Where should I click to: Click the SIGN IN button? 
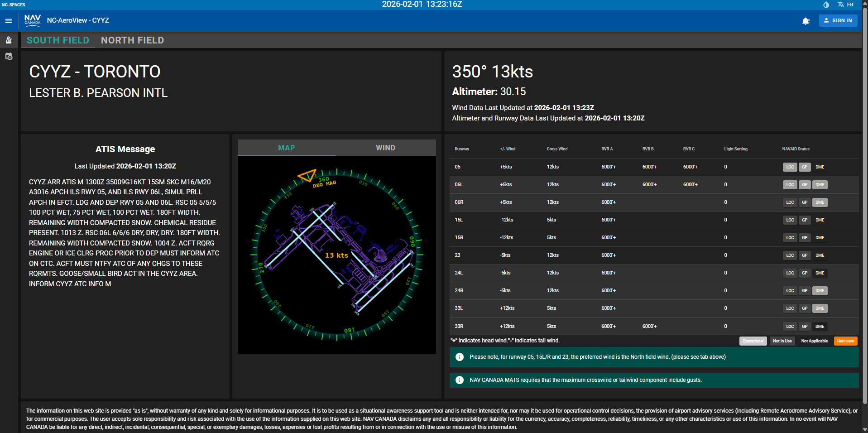coord(838,20)
